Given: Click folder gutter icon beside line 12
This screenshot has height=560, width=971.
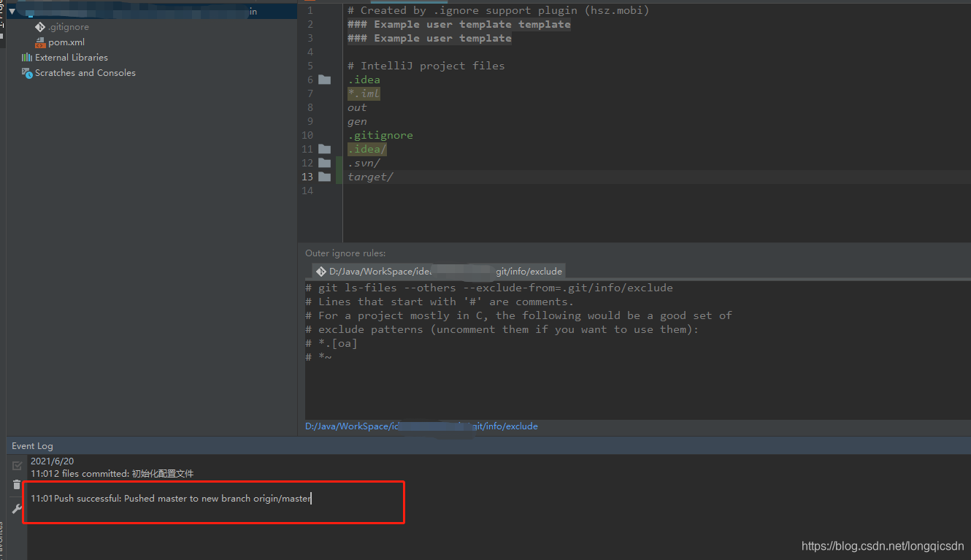Looking at the screenshot, I should point(325,163).
